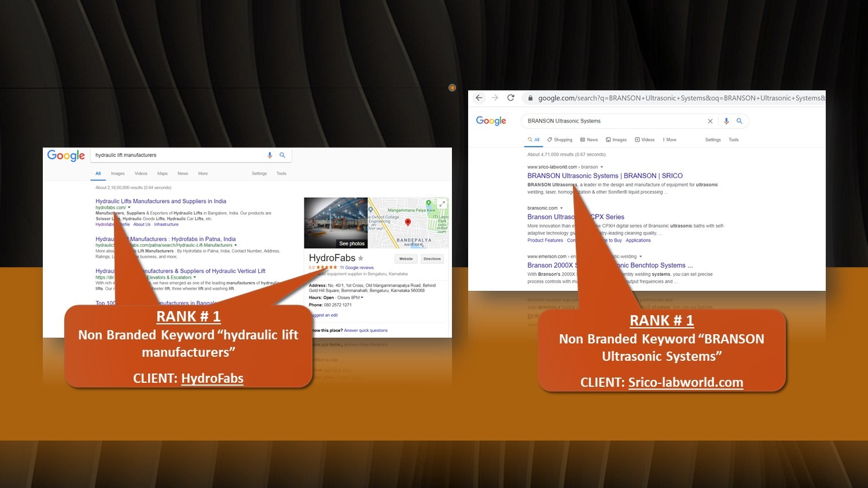Image resolution: width=868 pixels, height=488 pixels.
Task: Expand the map using the enlarge icon
Action: coord(443,204)
